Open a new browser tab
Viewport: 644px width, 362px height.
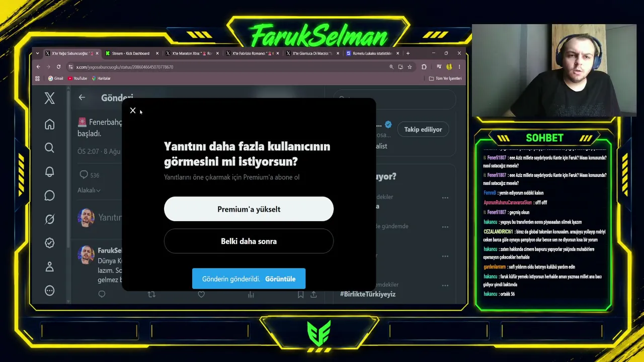(408, 53)
